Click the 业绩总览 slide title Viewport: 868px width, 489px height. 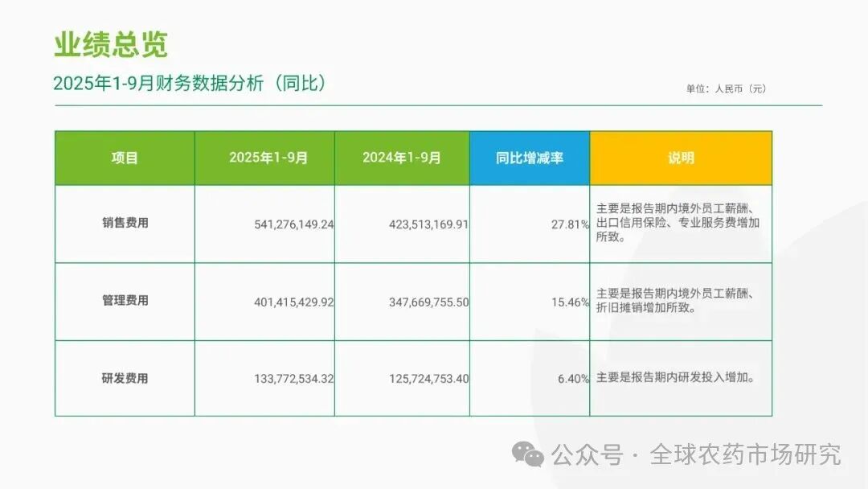pos(111,44)
